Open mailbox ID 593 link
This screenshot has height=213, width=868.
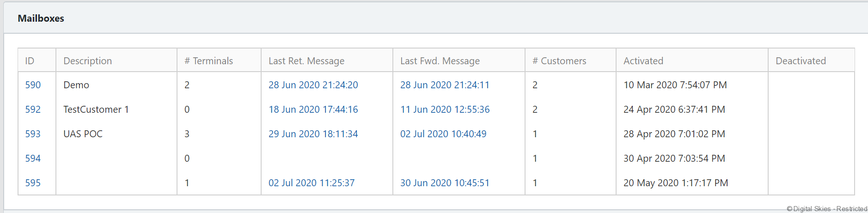[33, 134]
